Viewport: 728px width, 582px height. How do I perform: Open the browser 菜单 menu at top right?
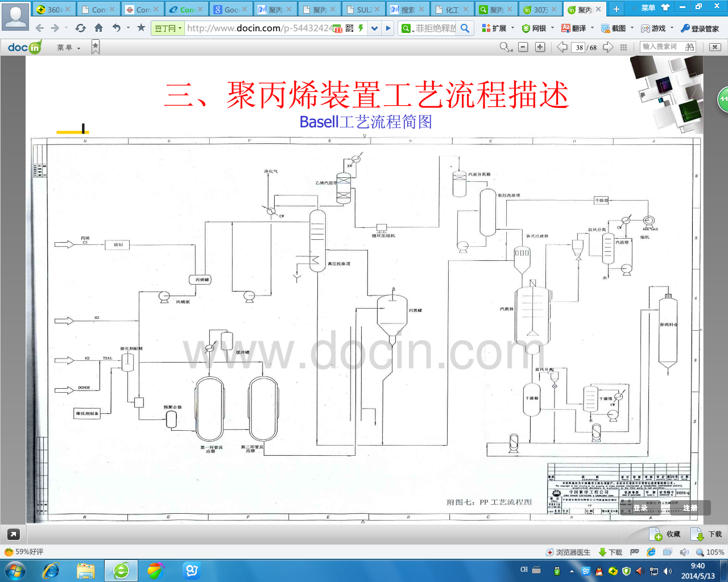pos(648,8)
